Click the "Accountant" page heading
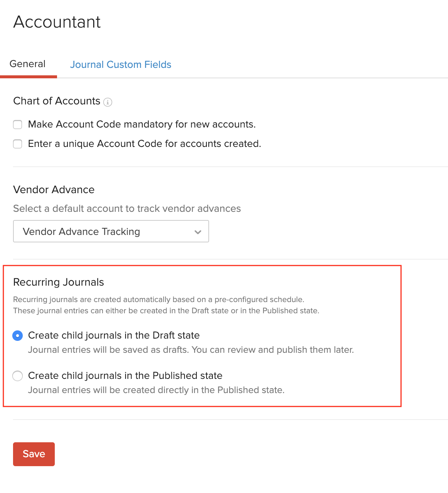The width and height of the screenshot is (448, 493). (57, 22)
